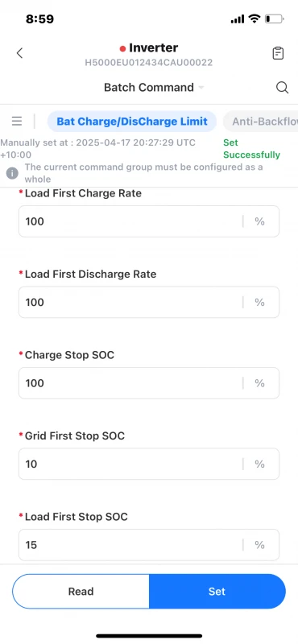Edit the Grid First Stop SOC field
298x644 pixels.
(149, 464)
